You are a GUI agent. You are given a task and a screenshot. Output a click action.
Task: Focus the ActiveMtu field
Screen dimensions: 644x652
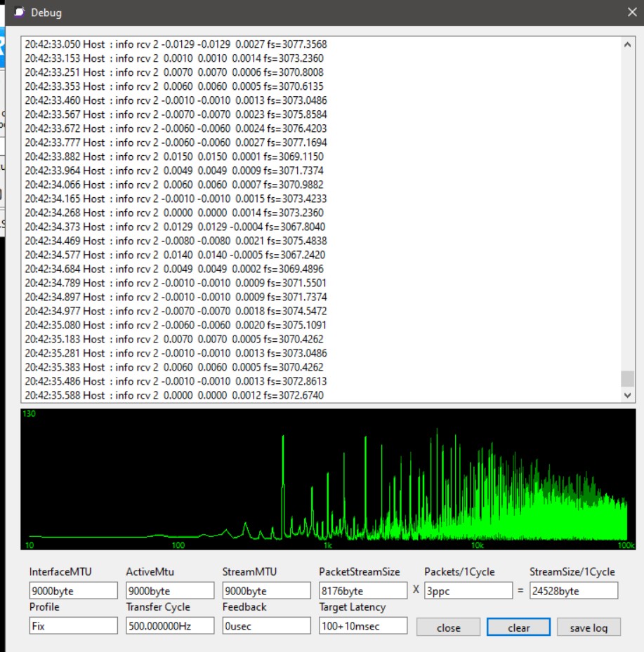click(170, 591)
